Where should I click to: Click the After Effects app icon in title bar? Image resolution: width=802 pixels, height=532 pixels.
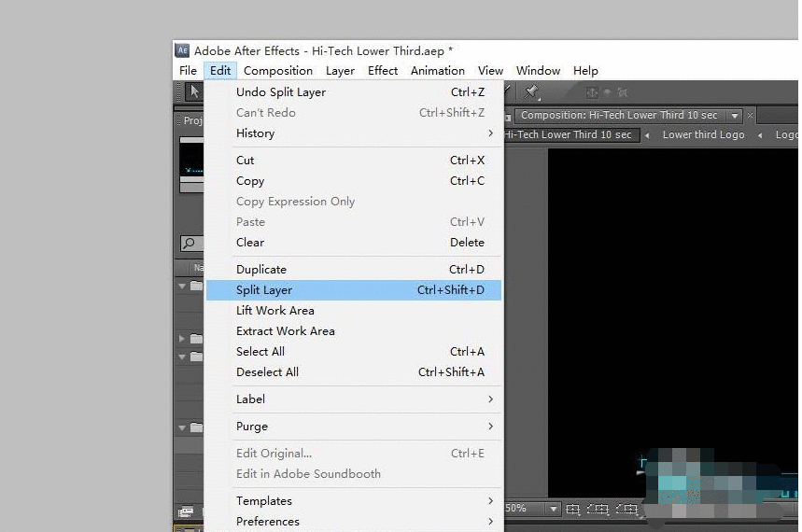coord(183,50)
